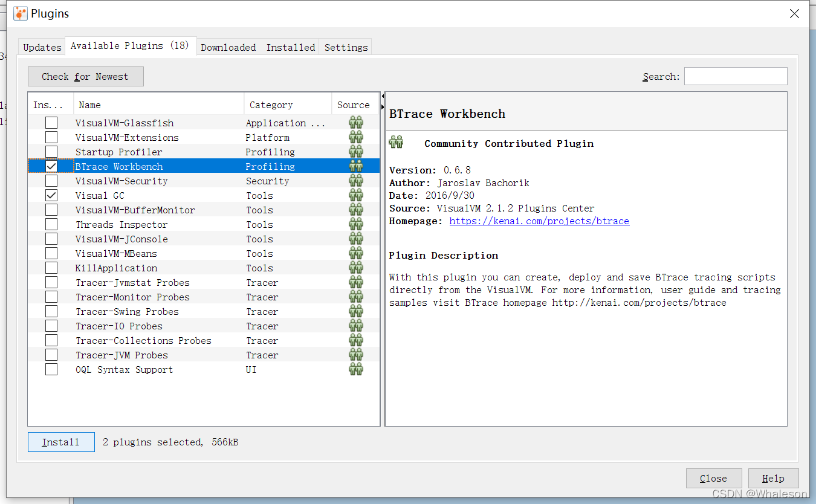Screen dimensions: 816x504
Task: Click the Install button
Action: tap(61, 442)
